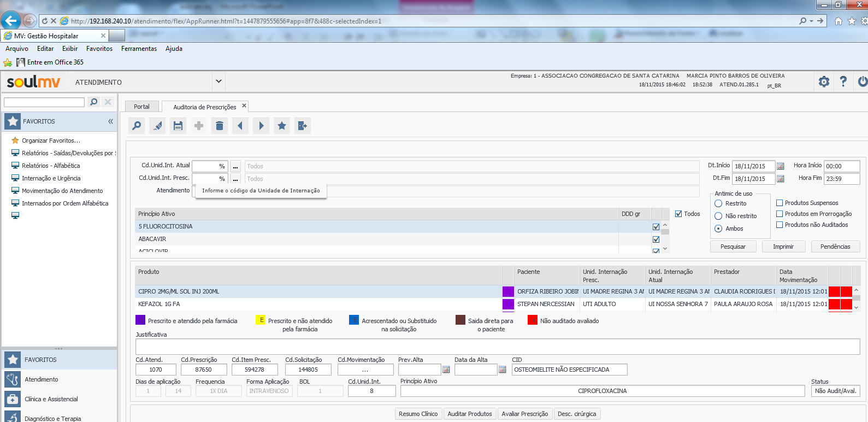Viewport: 868px width, 422px height.
Task: Click purple status swatch in CIPRO row
Action: 508,291
